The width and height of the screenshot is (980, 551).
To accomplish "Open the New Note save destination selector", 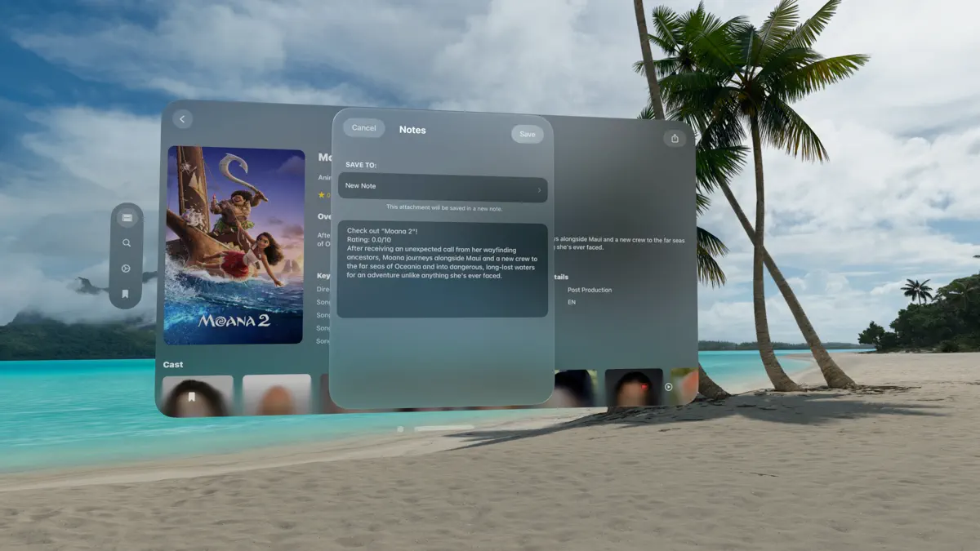I will point(442,186).
